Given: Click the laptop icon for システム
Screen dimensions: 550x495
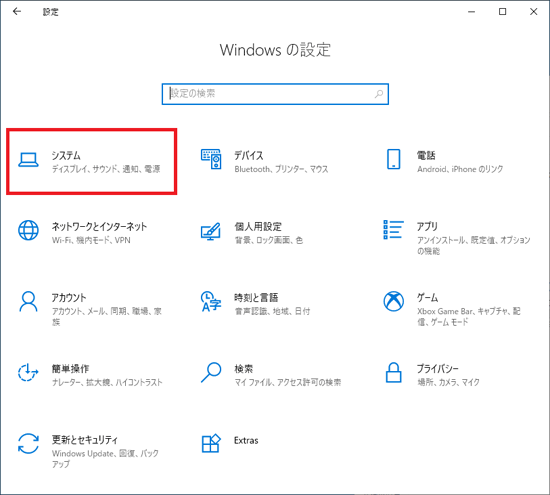Looking at the screenshot, I should coord(28,160).
